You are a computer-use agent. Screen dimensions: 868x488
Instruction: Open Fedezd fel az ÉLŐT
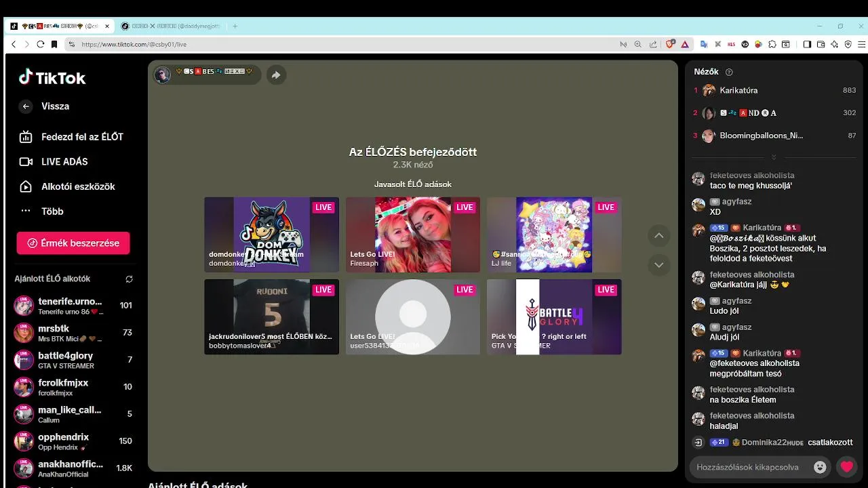click(x=71, y=137)
